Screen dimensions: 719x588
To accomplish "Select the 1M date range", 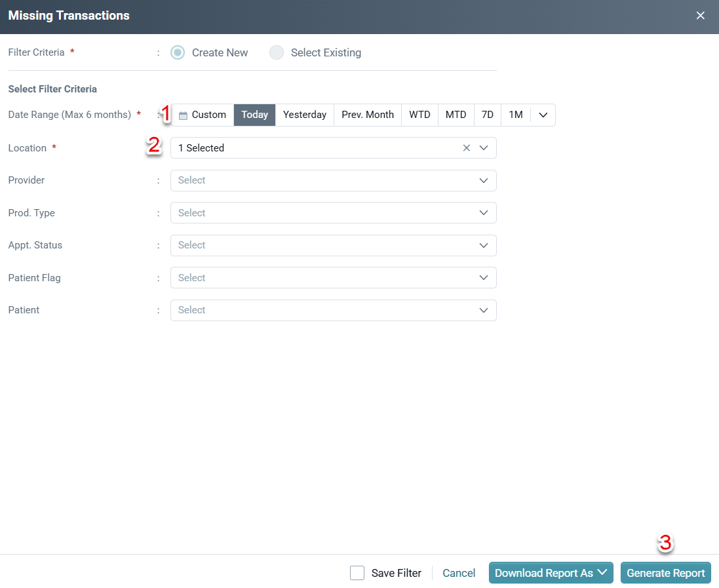I will pos(516,115).
